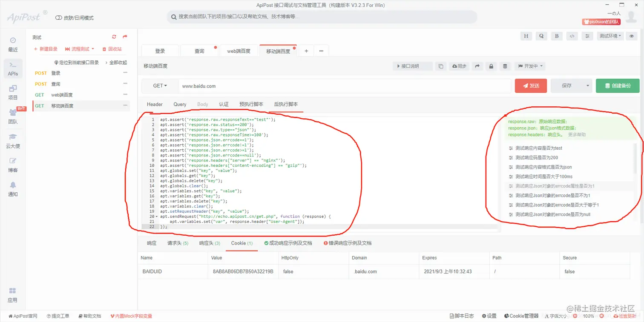The image size is (644, 322).
Task: Click the URL field showing www.baidu.com
Action: click(345, 85)
